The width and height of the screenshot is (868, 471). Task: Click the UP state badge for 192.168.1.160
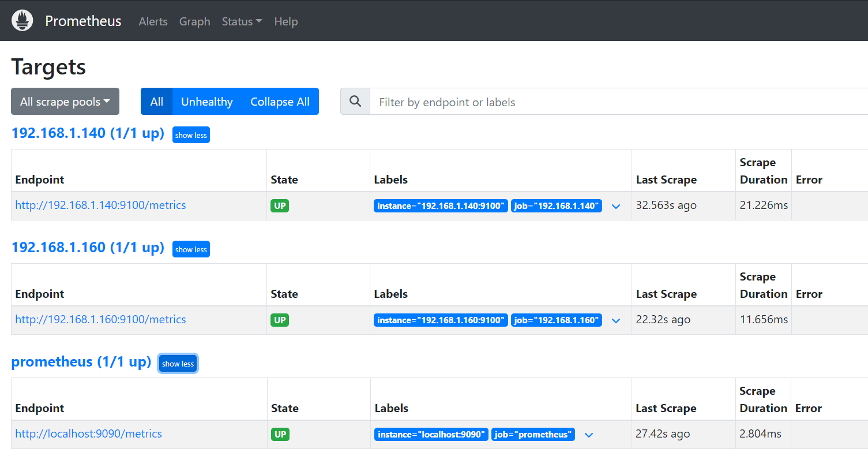point(280,320)
